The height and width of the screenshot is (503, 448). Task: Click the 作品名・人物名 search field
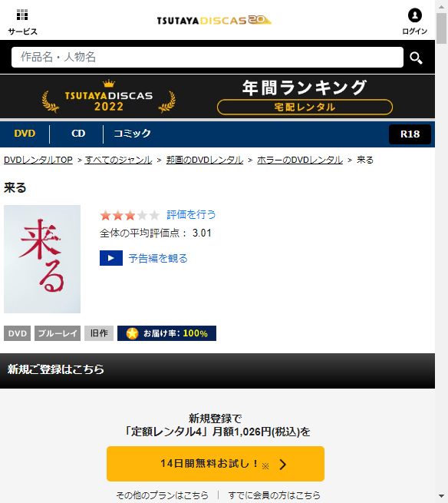click(207, 57)
